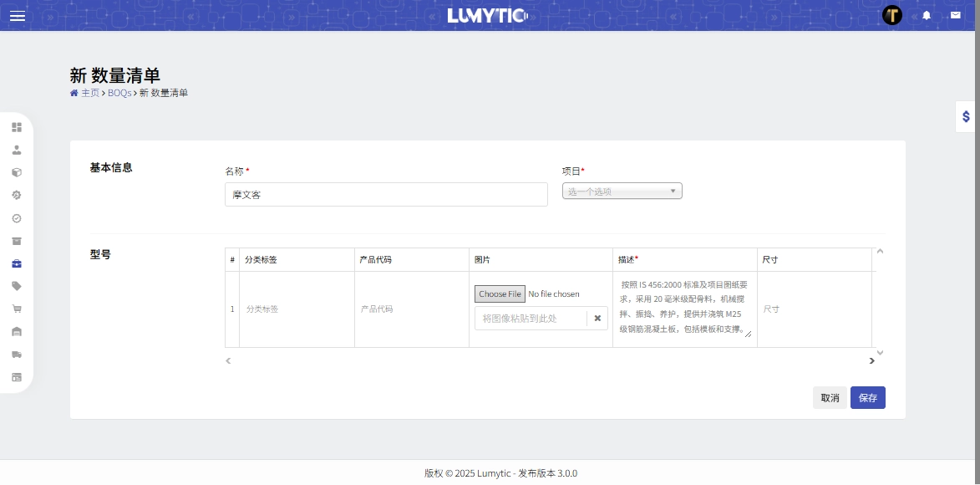980x485 pixels.
Task: Clear pasted image with the X icon
Action: tap(597, 319)
